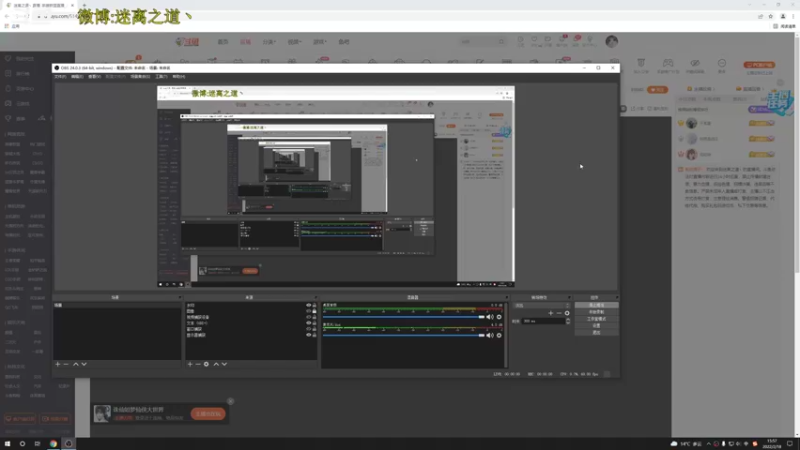Toggle the lock on the first source
This screenshot has height=450, width=800.
(314, 305)
